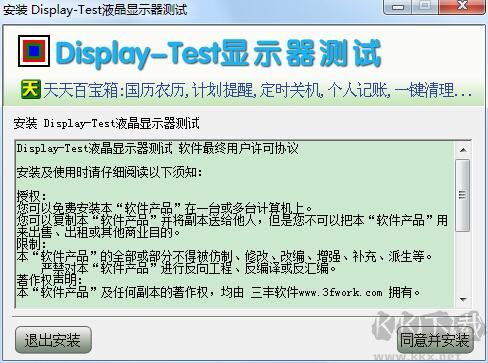
Task: Click label 安装 Display-Test液晶显示器测试 above textbox
Action: (107, 123)
